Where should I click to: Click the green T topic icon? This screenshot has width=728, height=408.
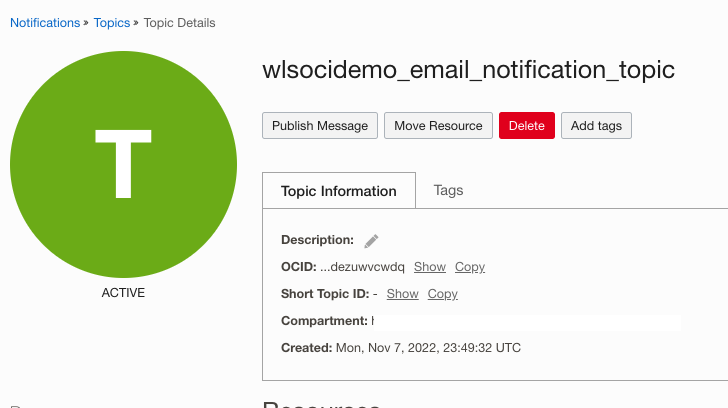pos(123,165)
